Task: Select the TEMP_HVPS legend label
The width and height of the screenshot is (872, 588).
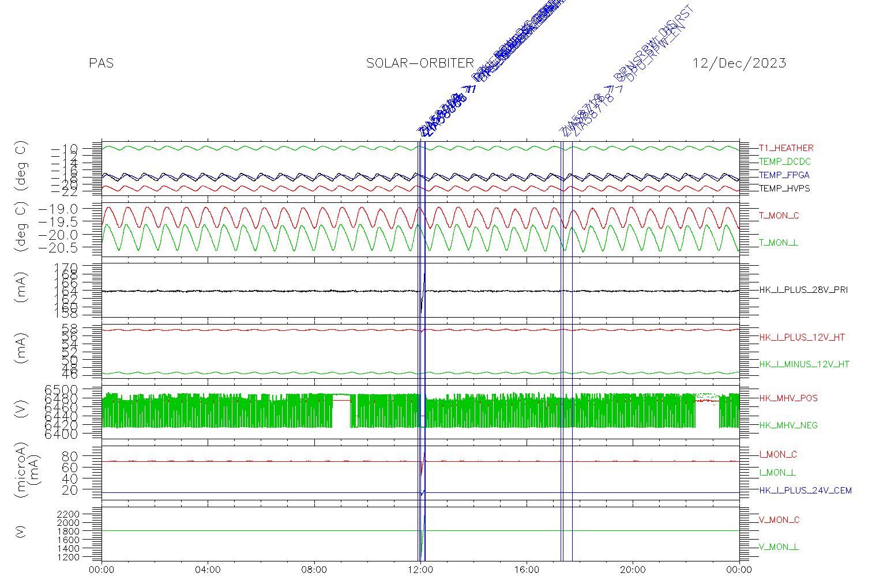Action: pyautogui.click(x=784, y=189)
